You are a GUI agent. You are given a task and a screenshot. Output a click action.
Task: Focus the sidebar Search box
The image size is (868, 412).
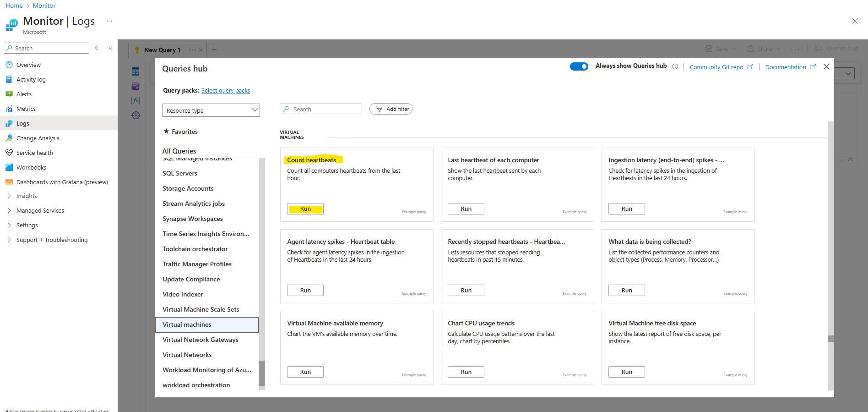pyautogui.click(x=47, y=48)
